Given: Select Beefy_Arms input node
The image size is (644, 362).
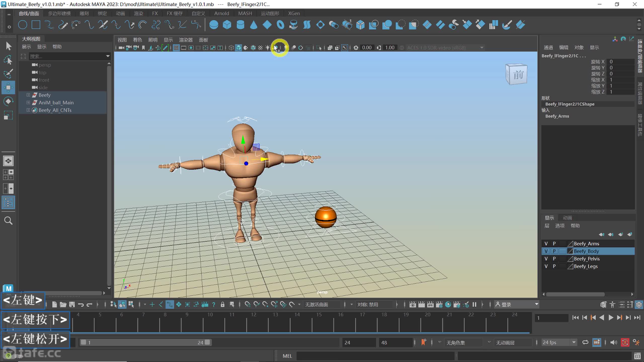Looking at the screenshot, I should [557, 116].
